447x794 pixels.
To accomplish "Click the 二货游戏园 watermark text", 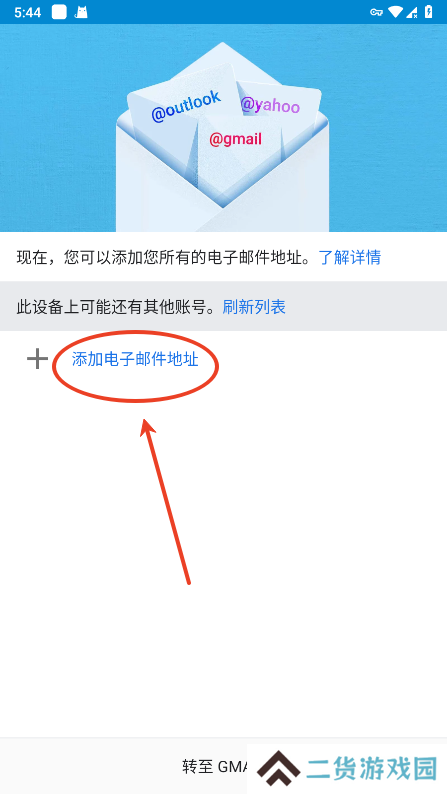I will tap(371, 770).
